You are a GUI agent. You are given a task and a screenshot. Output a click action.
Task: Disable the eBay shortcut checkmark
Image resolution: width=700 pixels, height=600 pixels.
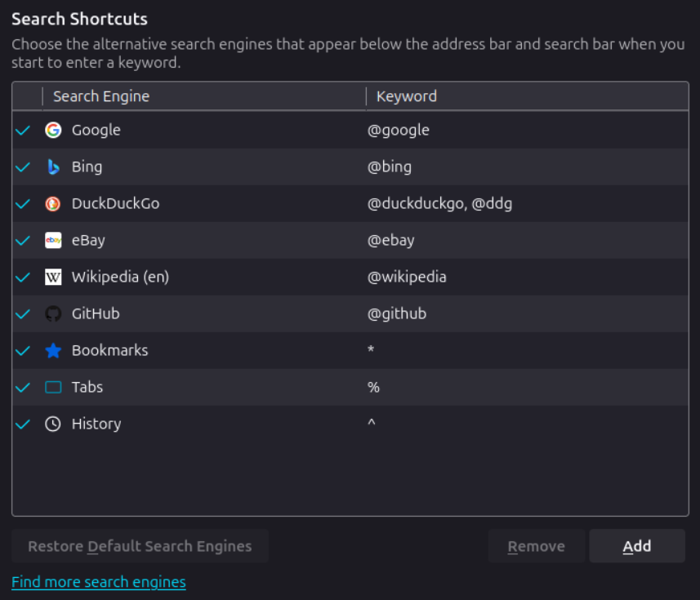click(x=23, y=240)
